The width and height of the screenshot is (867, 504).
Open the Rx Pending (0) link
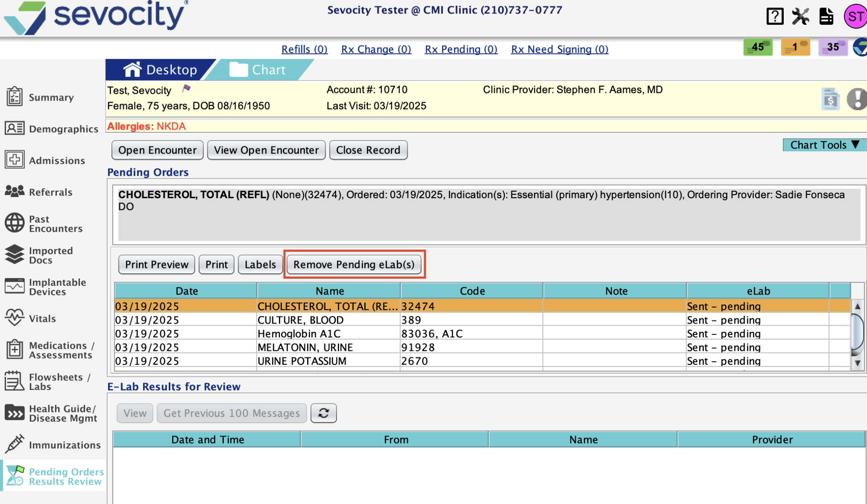461,49
